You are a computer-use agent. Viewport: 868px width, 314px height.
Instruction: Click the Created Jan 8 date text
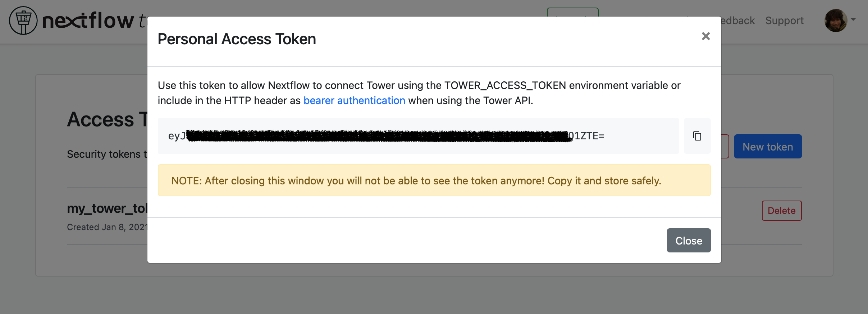pyautogui.click(x=107, y=227)
